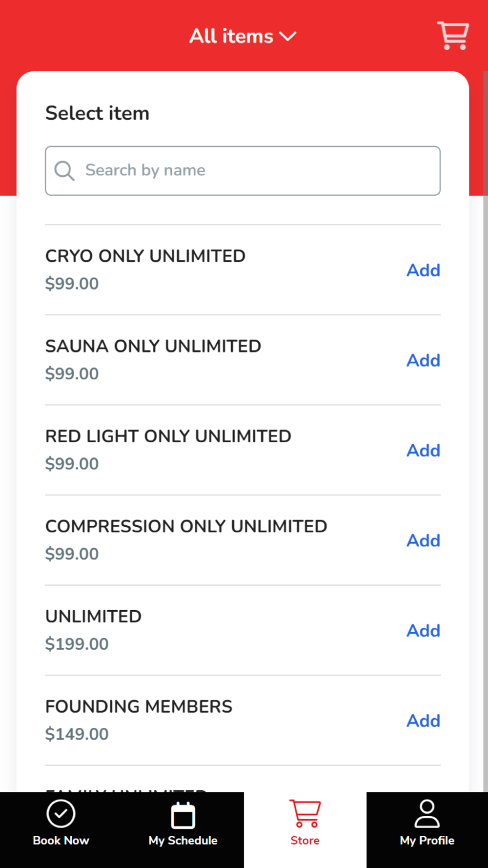Open the shopping cart icon in header
This screenshot has width=488, height=868.
point(453,36)
